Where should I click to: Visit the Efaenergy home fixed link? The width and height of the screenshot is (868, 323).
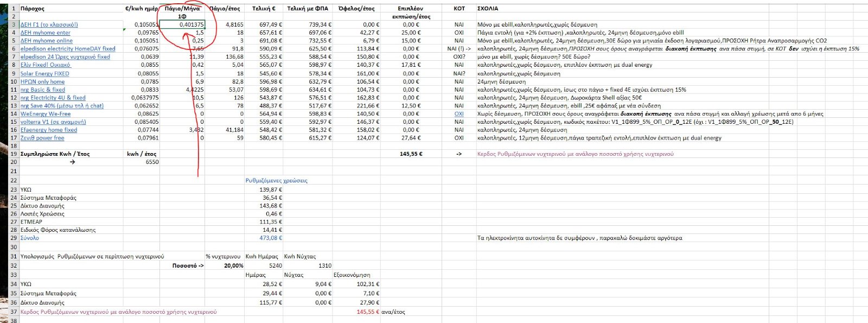tap(49, 130)
